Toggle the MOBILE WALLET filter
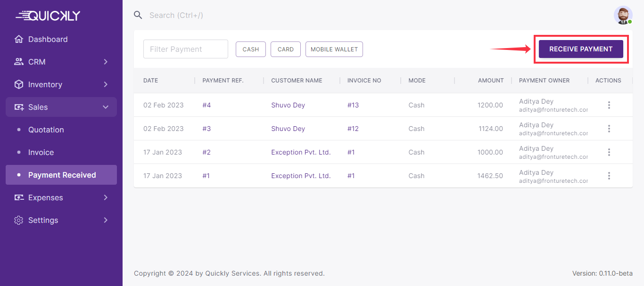 [x=334, y=49]
